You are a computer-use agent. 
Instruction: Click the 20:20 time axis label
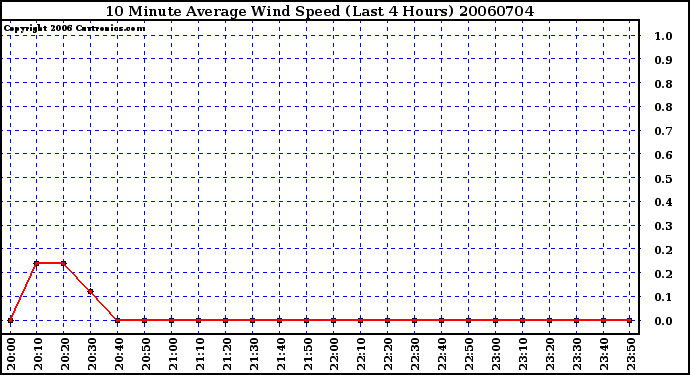65,354
